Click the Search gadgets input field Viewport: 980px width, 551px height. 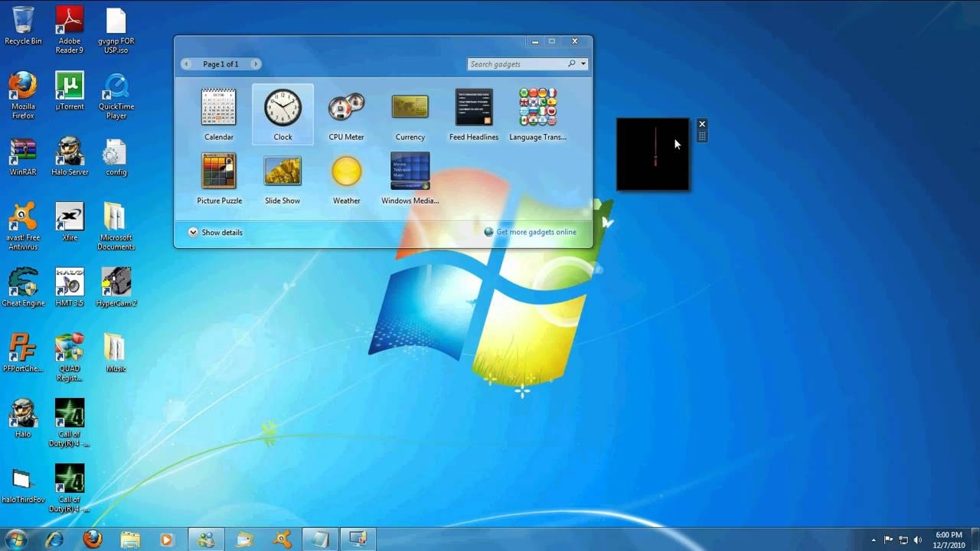pos(518,64)
